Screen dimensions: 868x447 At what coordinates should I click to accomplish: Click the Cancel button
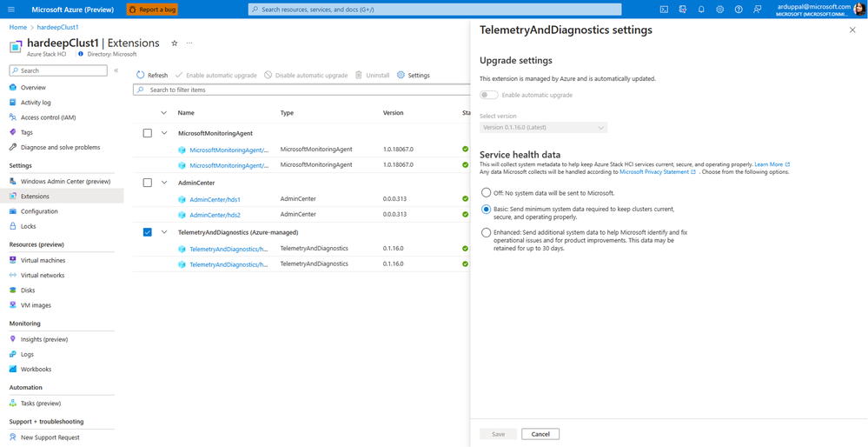click(x=540, y=434)
